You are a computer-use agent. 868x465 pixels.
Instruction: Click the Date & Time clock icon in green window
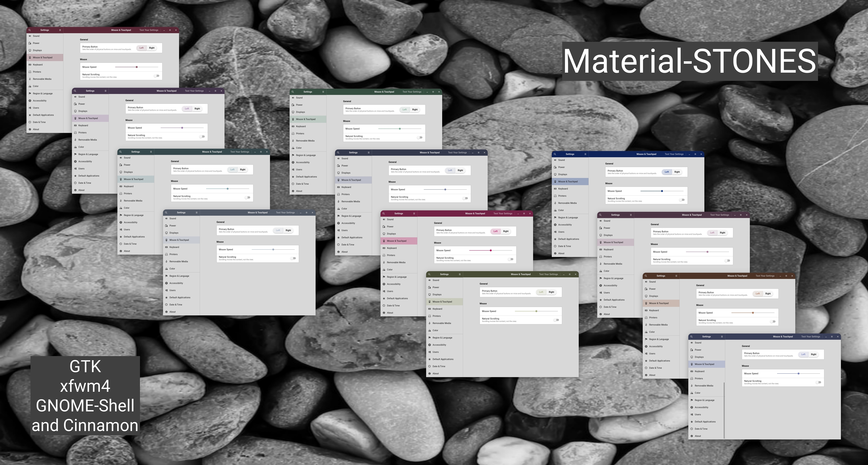click(293, 184)
